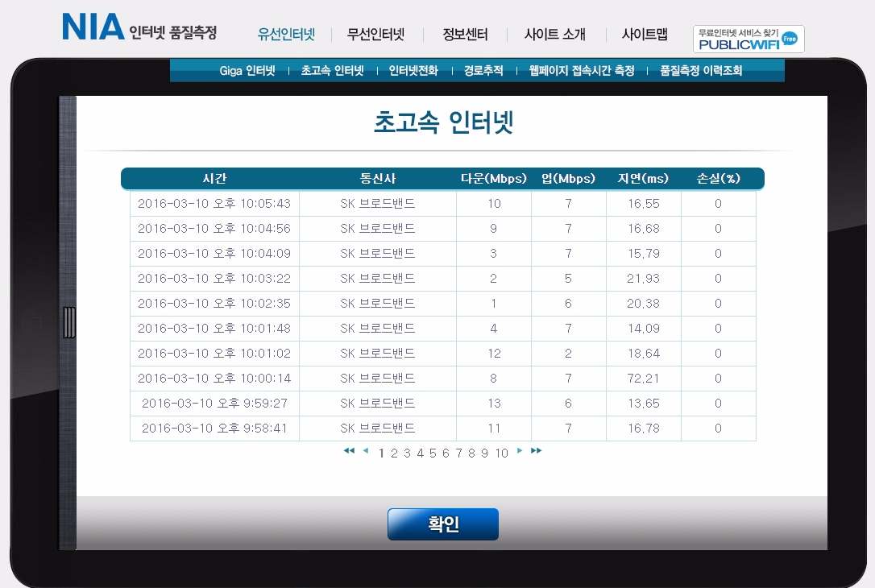This screenshot has height=588, width=875.
Task: Select the 오후 10:05:43 timestamp cell
Action: click(x=214, y=204)
